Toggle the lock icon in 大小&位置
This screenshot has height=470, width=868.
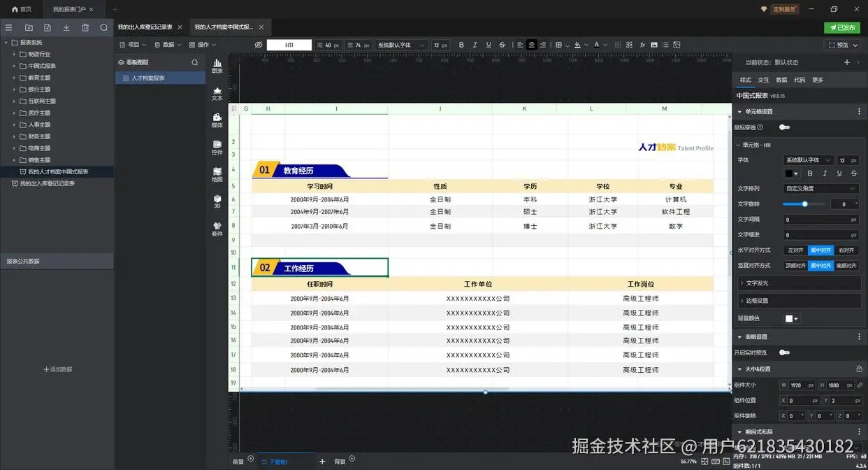pyautogui.click(x=860, y=369)
